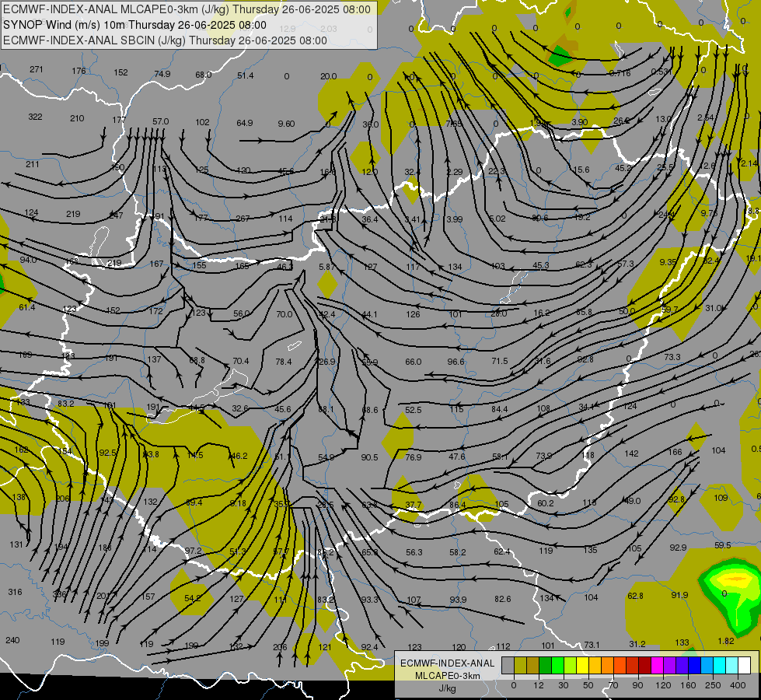Click the map value 71.5
The height and width of the screenshot is (700, 761).
pos(499,362)
